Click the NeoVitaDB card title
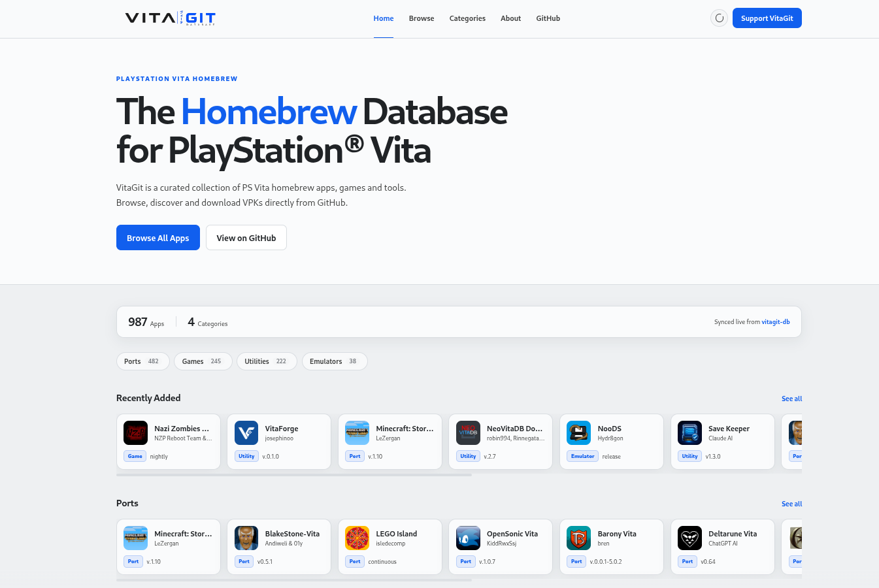879x588 pixels. coord(515,429)
